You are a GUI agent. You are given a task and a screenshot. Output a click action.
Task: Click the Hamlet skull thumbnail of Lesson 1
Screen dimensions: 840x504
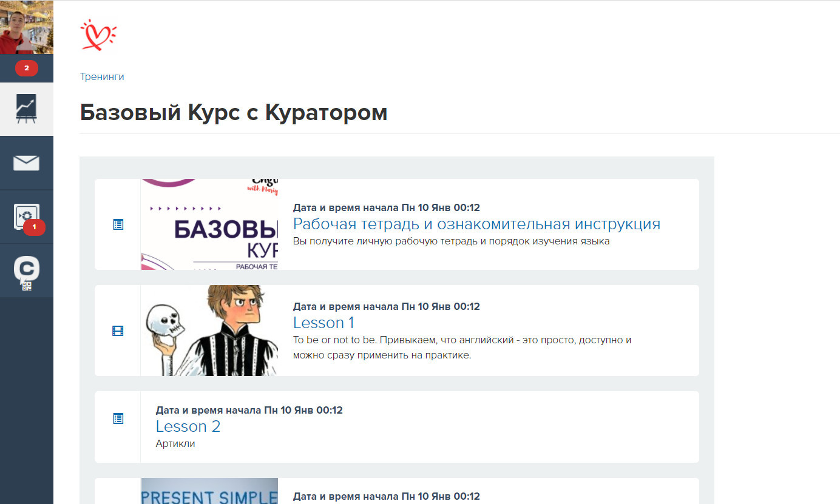coord(209,331)
